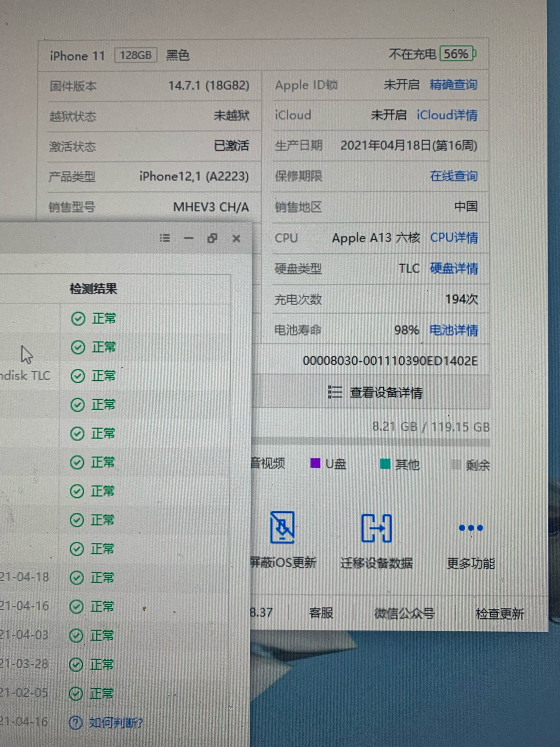Click the sales region 中国 value

point(466,206)
